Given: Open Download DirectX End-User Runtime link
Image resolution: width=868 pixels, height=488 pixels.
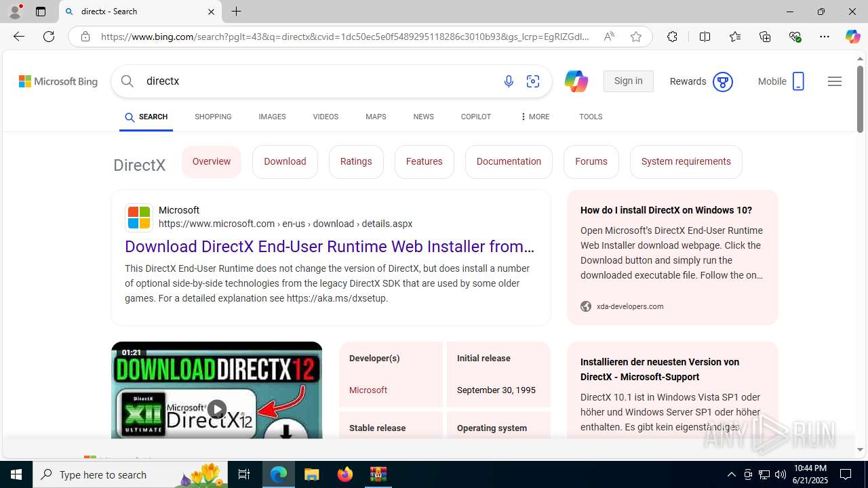Looking at the screenshot, I should pos(330,247).
